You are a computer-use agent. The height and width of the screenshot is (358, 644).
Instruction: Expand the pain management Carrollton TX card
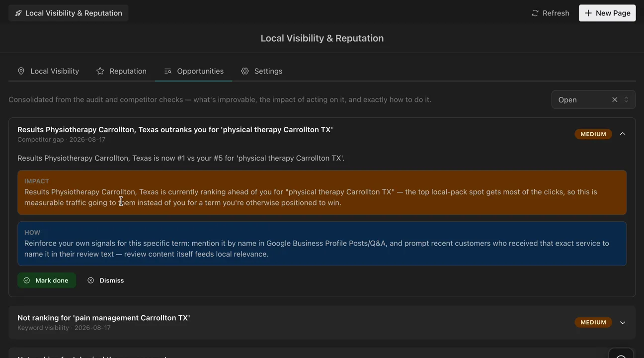[623, 323]
